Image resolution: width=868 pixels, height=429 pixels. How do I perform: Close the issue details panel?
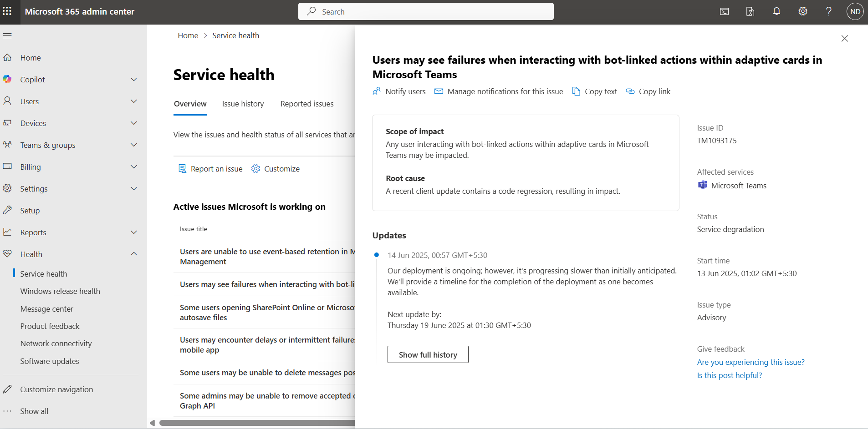point(845,39)
